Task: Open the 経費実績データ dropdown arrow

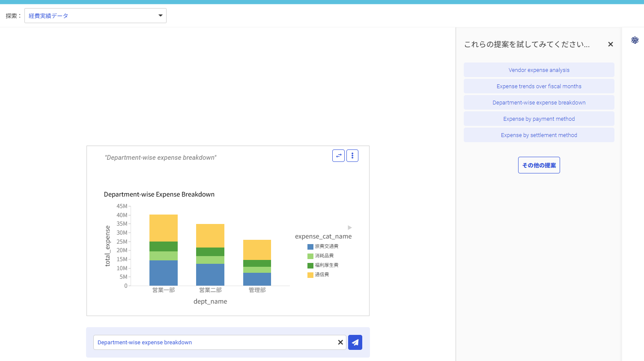Action: [x=161, y=16]
